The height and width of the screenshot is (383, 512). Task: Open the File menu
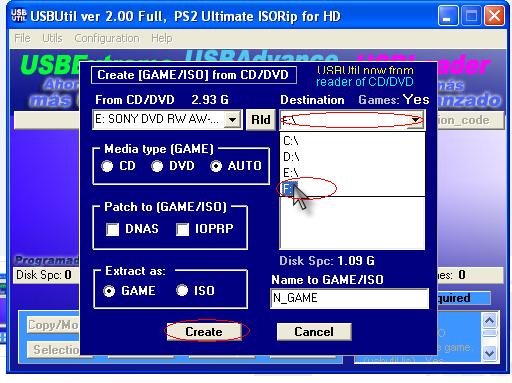click(x=22, y=38)
